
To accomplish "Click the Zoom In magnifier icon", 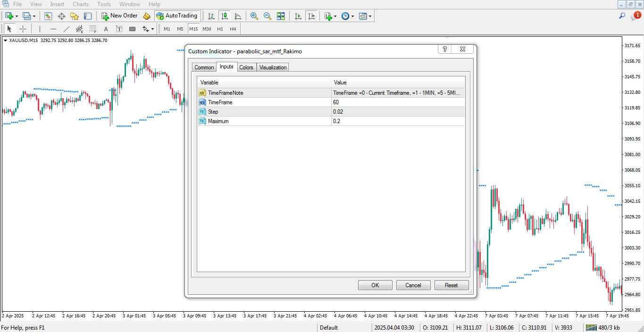I will click(254, 16).
